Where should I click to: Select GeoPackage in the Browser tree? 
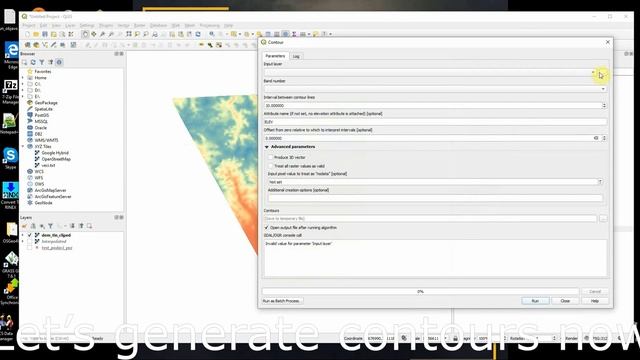tap(46, 103)
